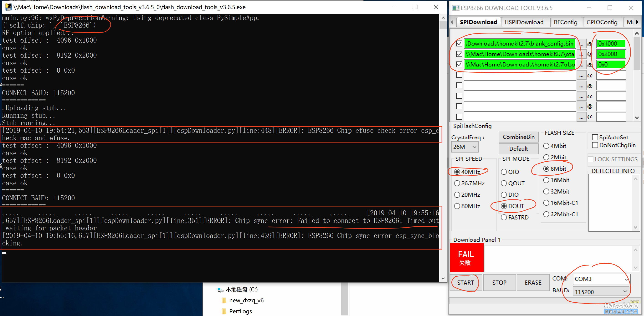Click ESP8266 Download Tool title bar icon
The width and height of the screenshot is (644, 316).
tap(455, 8)
